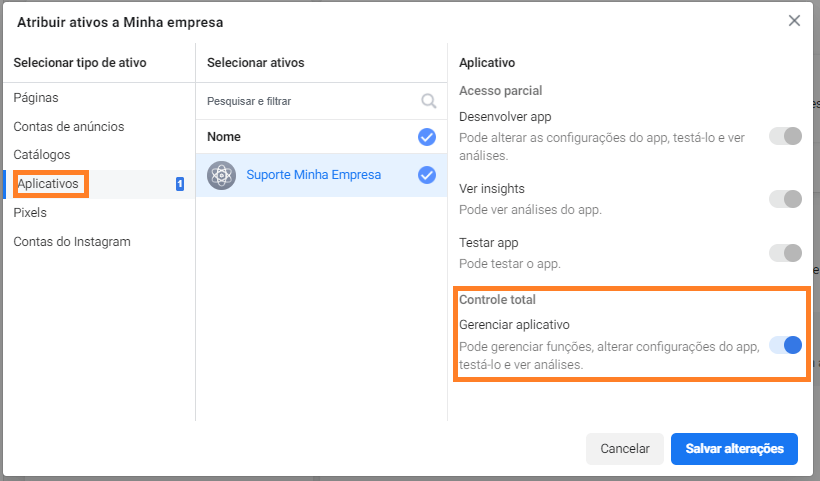Click the search magnifier icon
The height and width of the screenshot is (481, 820).
[429, 101]
